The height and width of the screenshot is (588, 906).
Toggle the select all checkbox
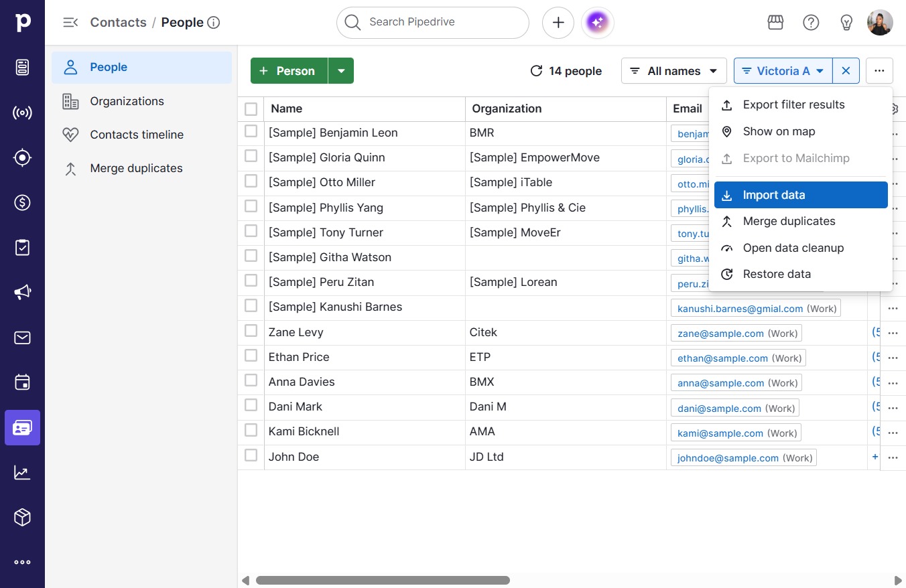pyautogui.click(x=251, y=108)
